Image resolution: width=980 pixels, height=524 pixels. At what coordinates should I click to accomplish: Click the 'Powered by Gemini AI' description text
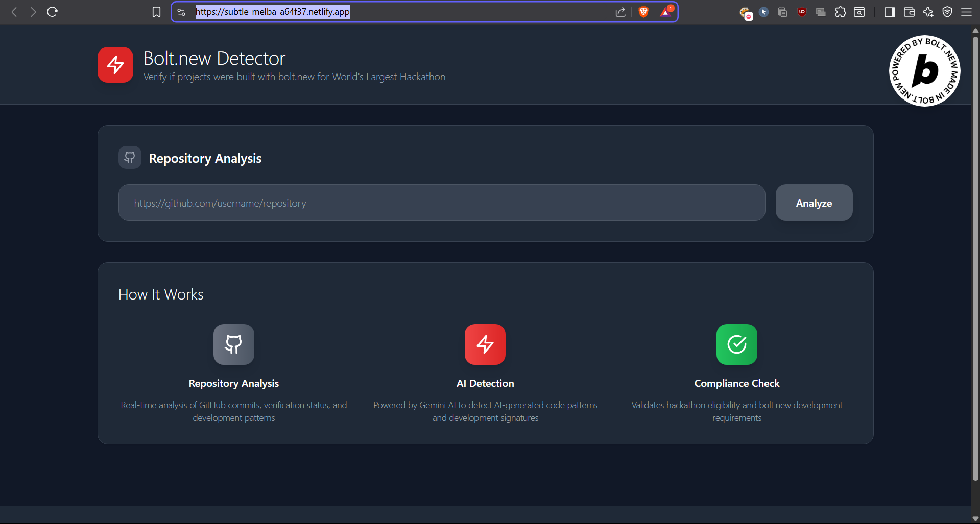pos(485,411)
